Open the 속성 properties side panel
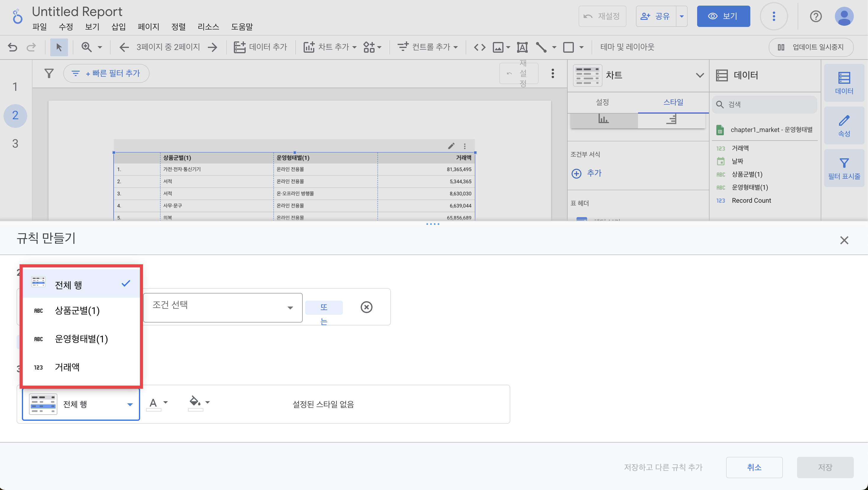 tap(844, 125)
